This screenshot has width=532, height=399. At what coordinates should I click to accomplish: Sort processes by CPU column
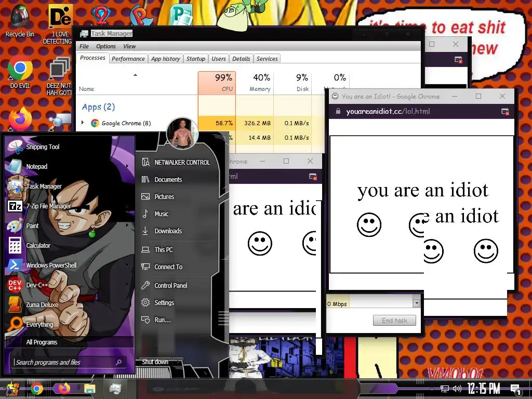217,83
